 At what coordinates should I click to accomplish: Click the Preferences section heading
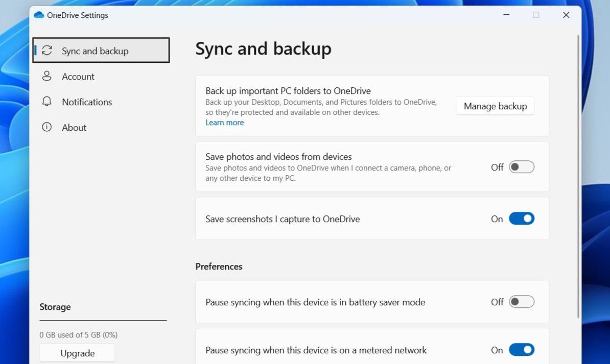pyautogui.click(x=219, y=266)
